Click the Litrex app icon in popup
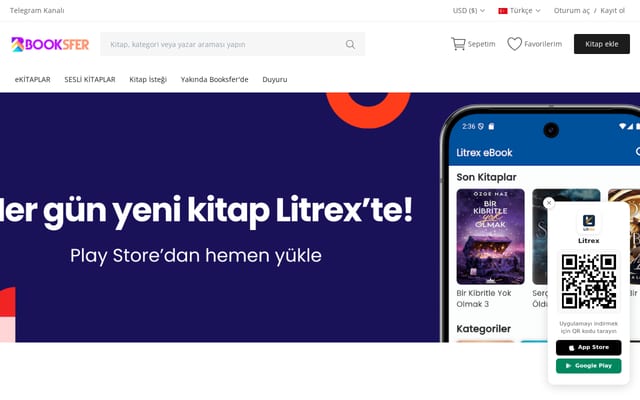The height and width of the screenshot is (400, 640). 589,222
